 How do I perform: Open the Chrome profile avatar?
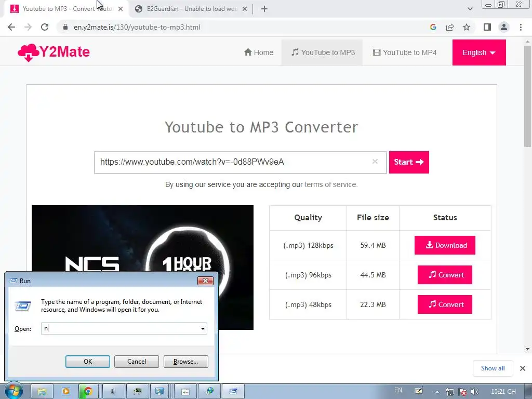[x=504, y=27]
